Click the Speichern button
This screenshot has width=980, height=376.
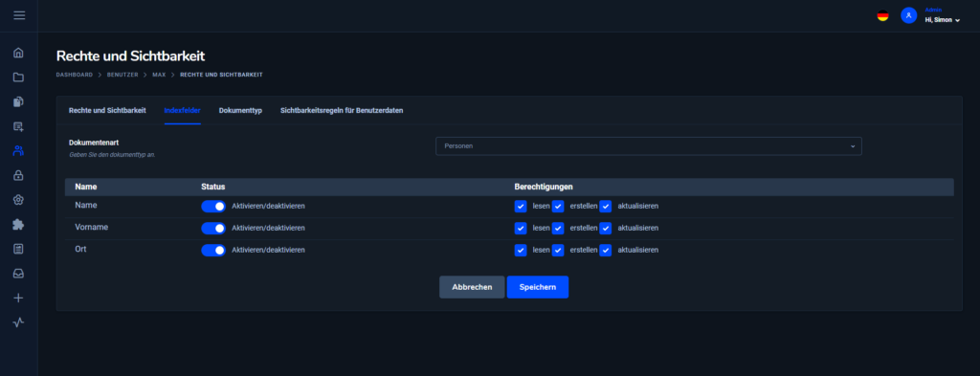pyautogui.click(x=538, y=287)
